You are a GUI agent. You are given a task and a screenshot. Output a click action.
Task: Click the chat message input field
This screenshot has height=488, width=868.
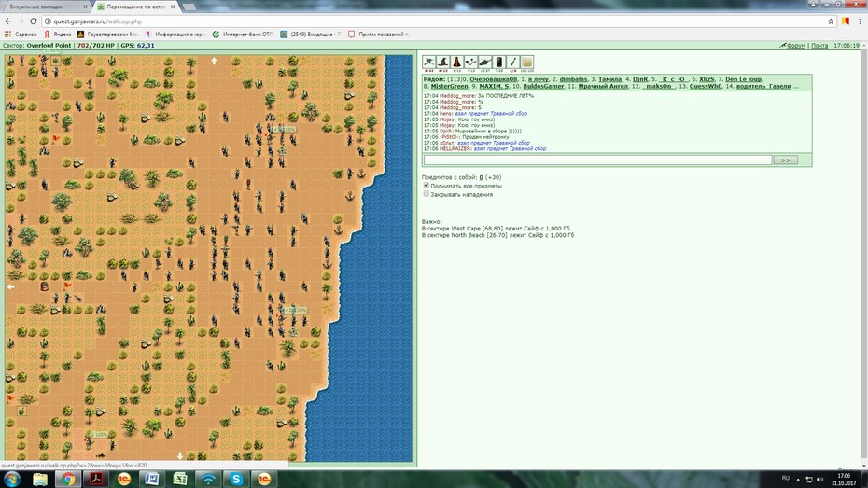(597, 160)
